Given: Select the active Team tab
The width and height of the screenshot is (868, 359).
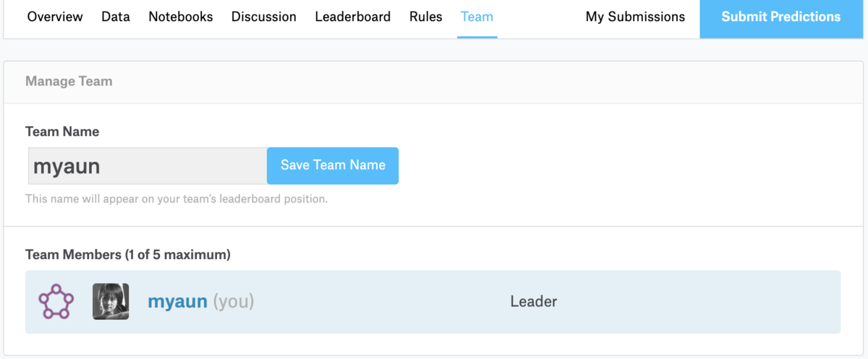Looking at the screenshot, I should pyautogui.click(x=477, y=17).
